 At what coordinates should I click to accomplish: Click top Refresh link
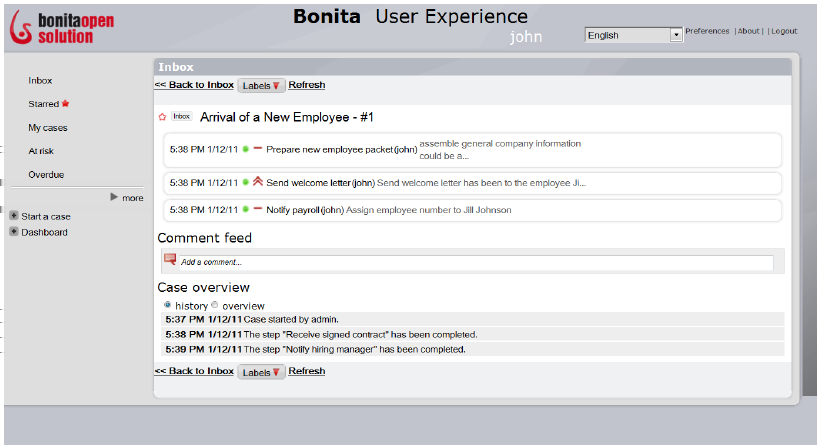307,85
